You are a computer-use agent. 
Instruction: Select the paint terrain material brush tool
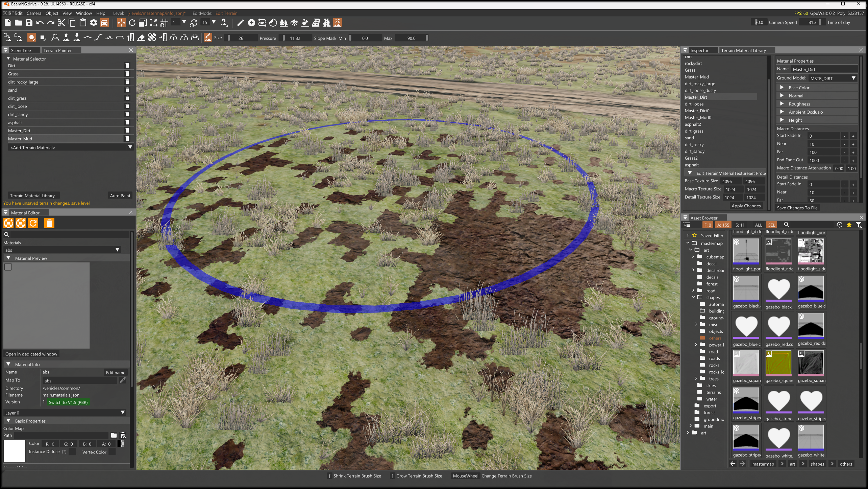207,38
